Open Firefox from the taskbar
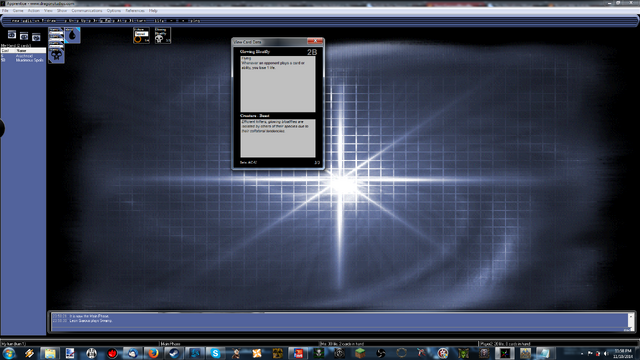Viewport: 640px width, 360px height. coord(153,353)
